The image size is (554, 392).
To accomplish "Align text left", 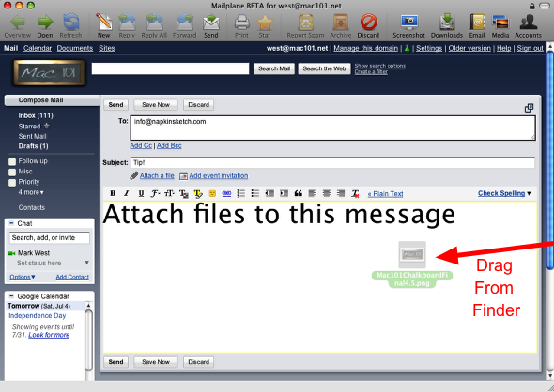I will pyautogui.click(x=313, y=193).
